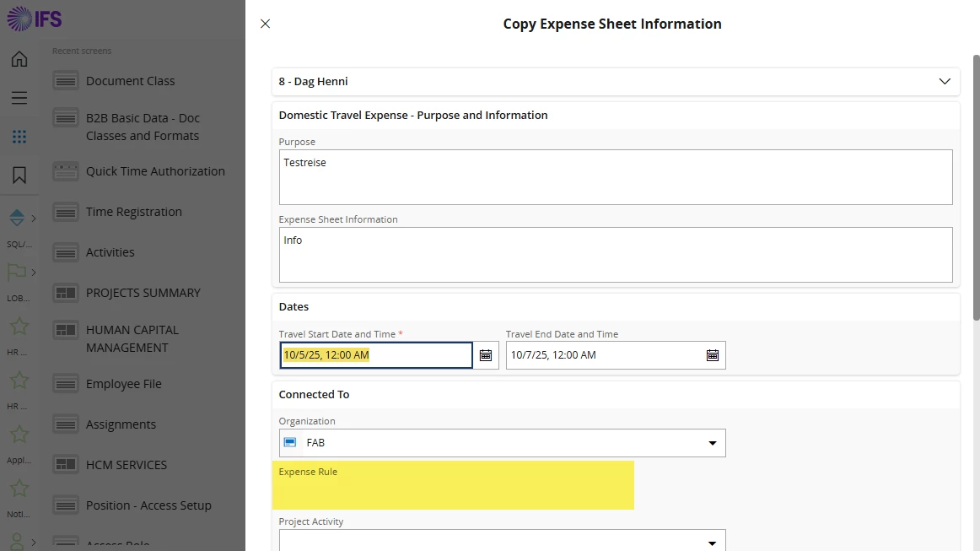This screenshot has height=551, width=980.
Task: Open the Project Activity dropdown
Action: click(x=712, y=542)
